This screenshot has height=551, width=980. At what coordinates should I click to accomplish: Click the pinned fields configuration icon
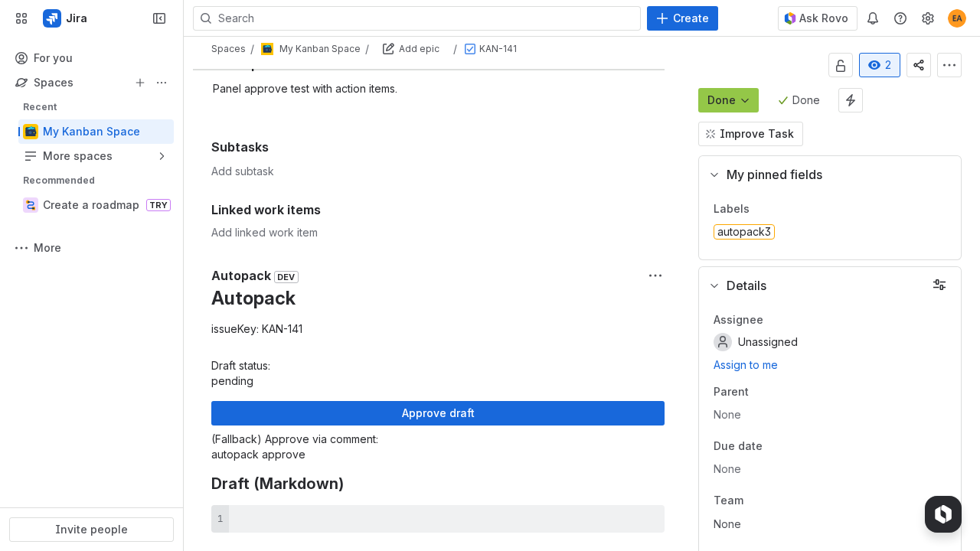pos(939,285)
